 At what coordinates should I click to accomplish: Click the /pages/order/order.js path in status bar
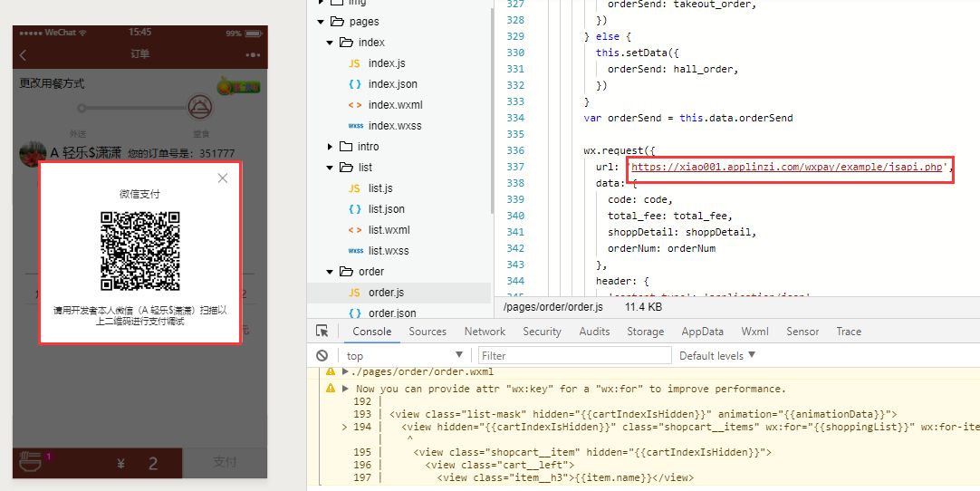tap(553, 307)
